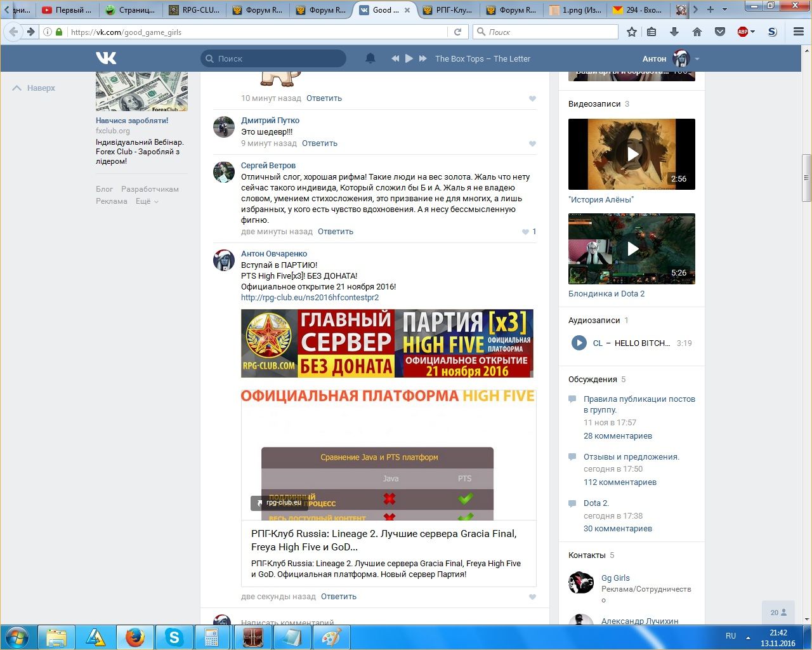
Task: Open the Firefox hamburger menu
Action: 799,32
